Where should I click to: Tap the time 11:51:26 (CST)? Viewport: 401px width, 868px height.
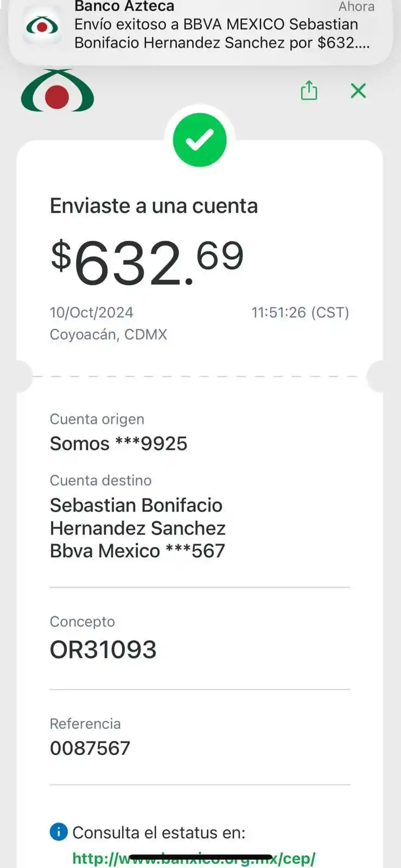click(x=300, y=312)
